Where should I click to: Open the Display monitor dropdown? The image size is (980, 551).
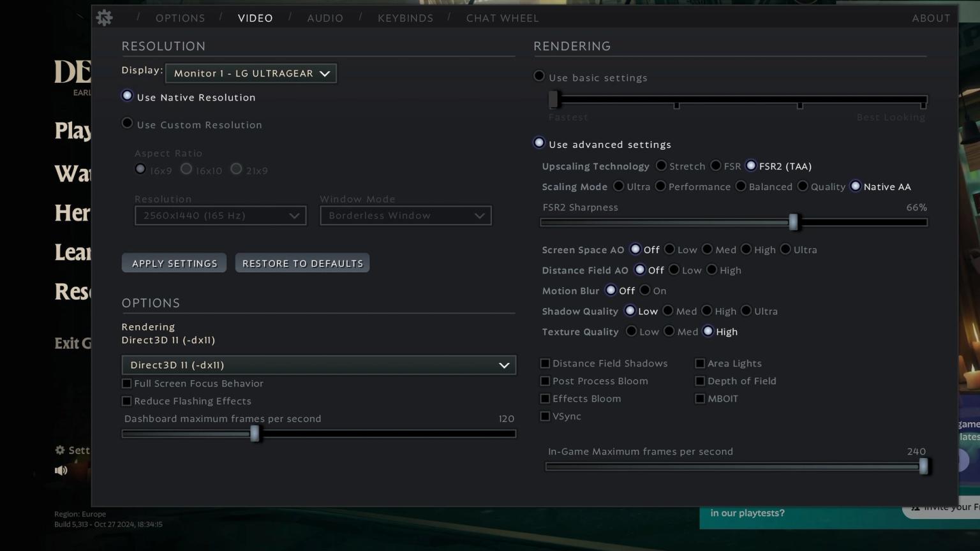(251, 73)
